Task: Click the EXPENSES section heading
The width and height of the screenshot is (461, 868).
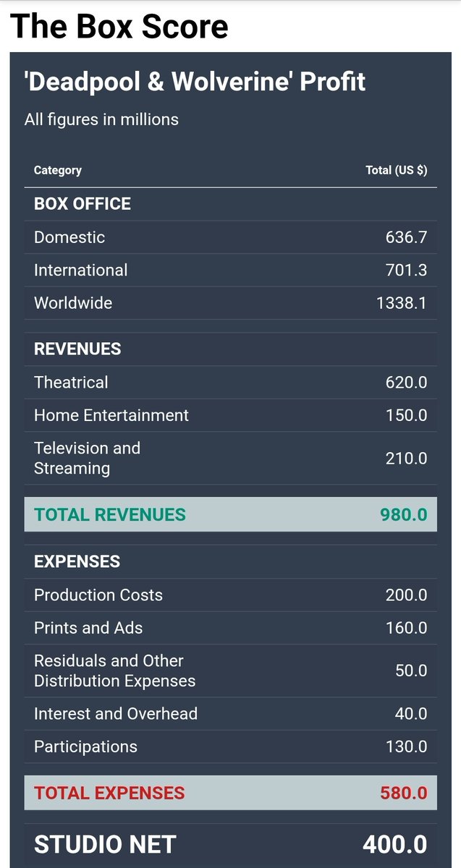Action: pyautogui.click(x=77, y=562)
